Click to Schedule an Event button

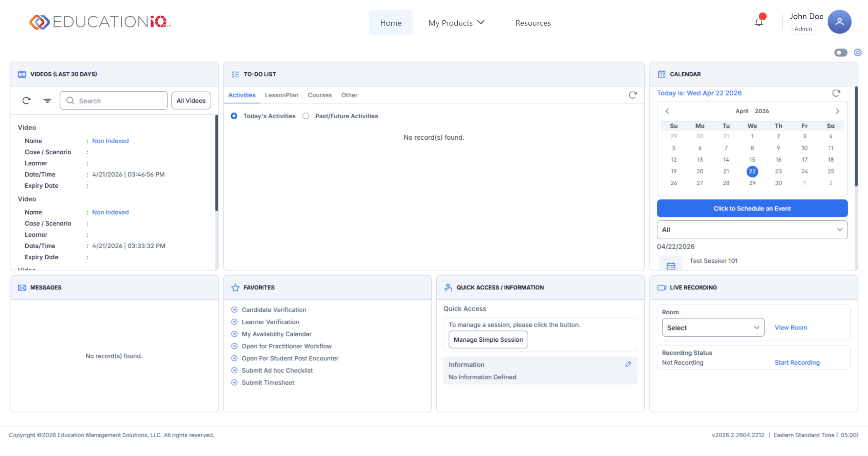click(752, 209)
